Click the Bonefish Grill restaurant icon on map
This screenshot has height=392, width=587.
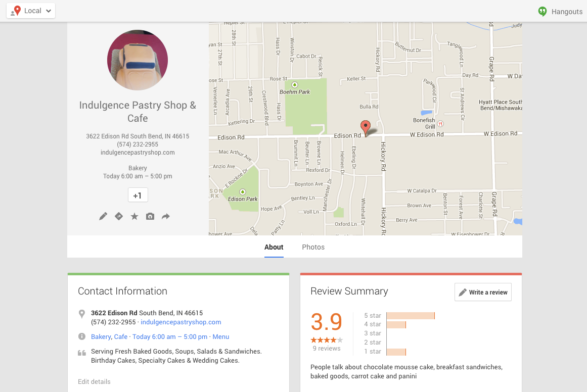(441, 123)
